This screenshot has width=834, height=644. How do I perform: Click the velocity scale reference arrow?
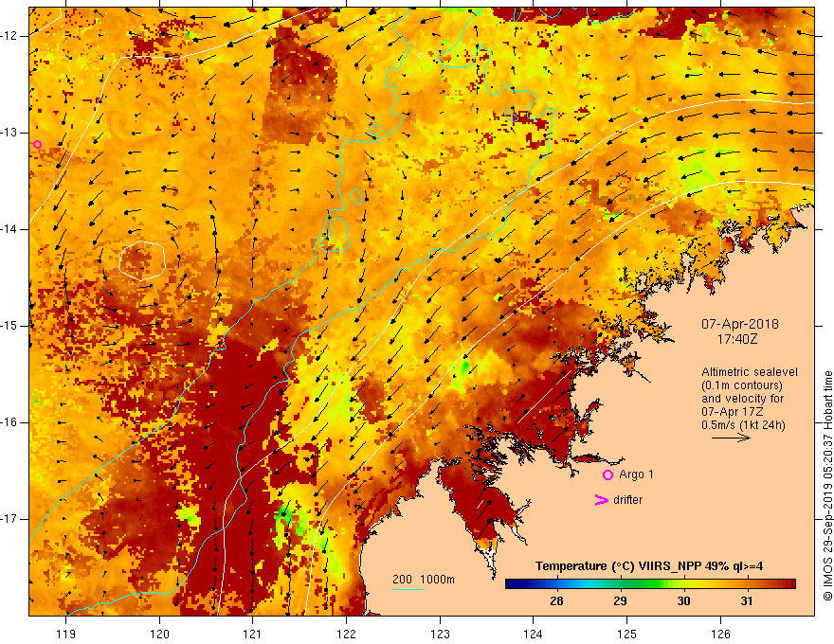pyautogui.click(x=731, y=438)
